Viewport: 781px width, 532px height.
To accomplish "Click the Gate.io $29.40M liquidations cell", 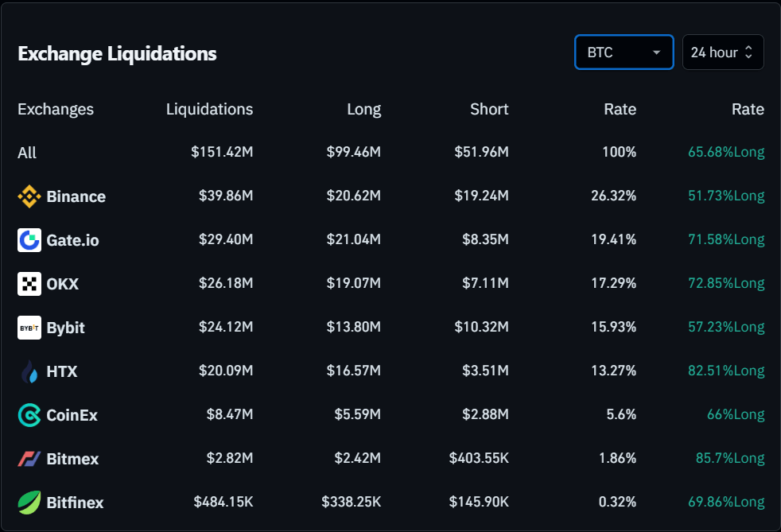I will (x=226, y=240).
